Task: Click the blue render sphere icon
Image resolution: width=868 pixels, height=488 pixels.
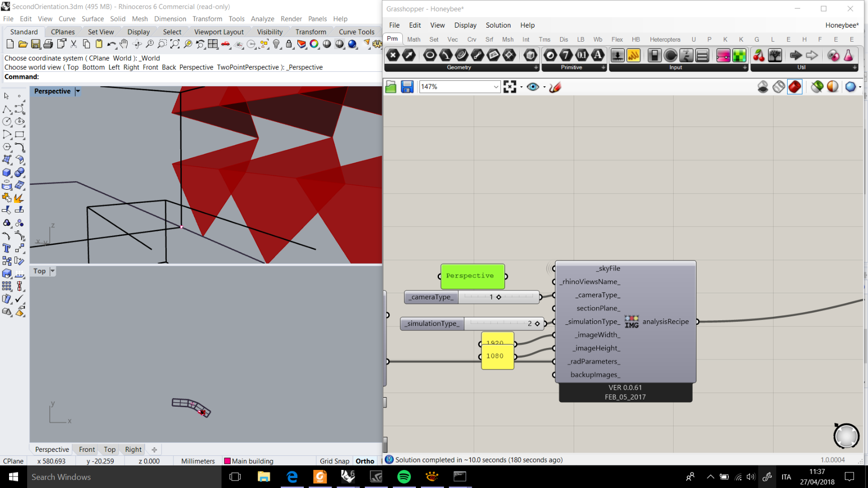Action: (x=352, y=44)
